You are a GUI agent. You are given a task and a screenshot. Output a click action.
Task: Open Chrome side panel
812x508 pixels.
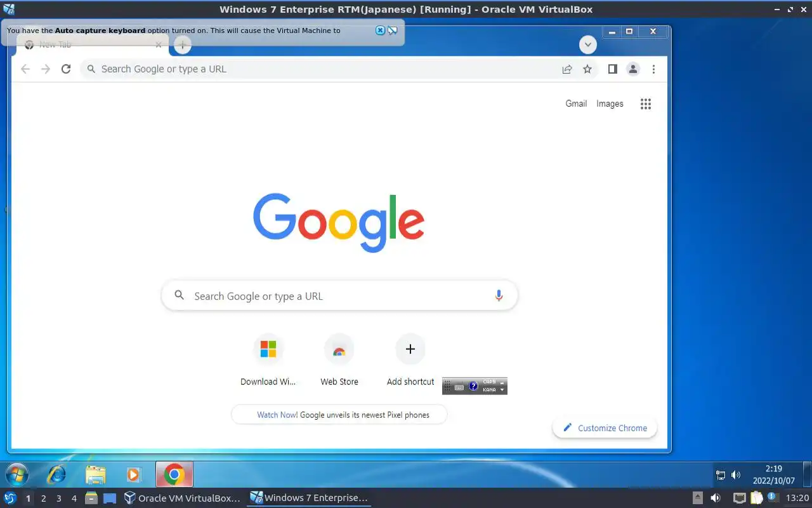[x=612, y=69]
